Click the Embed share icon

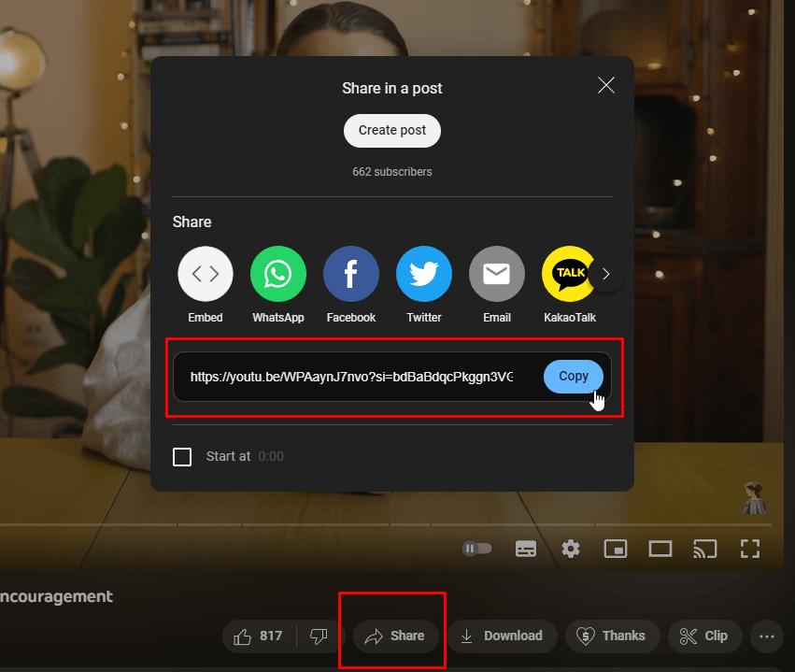click(x=206, y=274)
